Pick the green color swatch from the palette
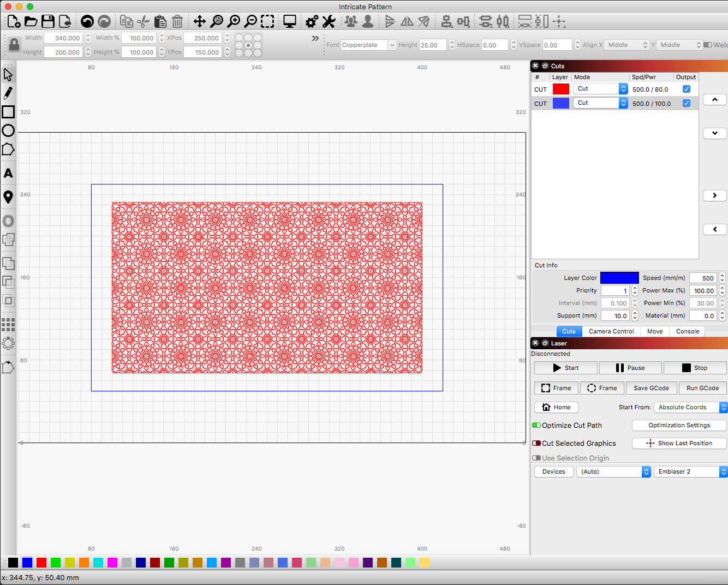 [x=55, y=562]
